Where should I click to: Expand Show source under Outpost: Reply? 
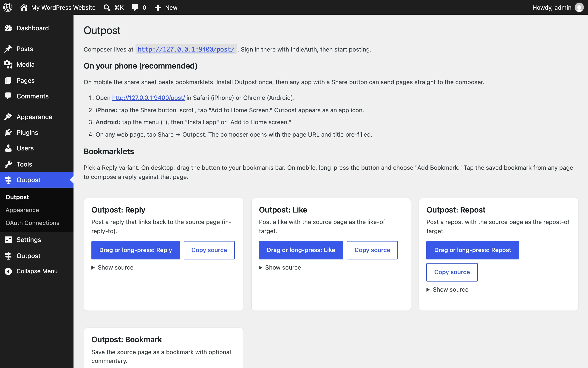point(113,267)
